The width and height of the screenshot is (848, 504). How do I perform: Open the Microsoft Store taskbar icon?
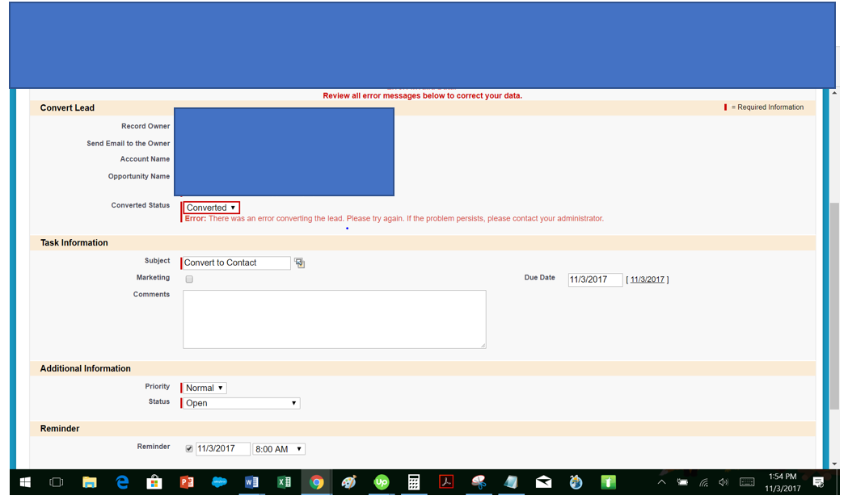[x=154, y=482]
